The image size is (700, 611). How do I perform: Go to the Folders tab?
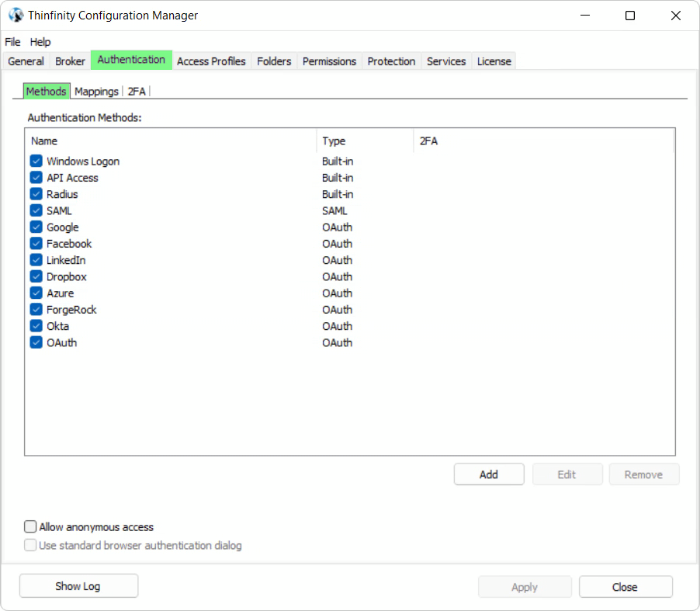click(274, 61)
